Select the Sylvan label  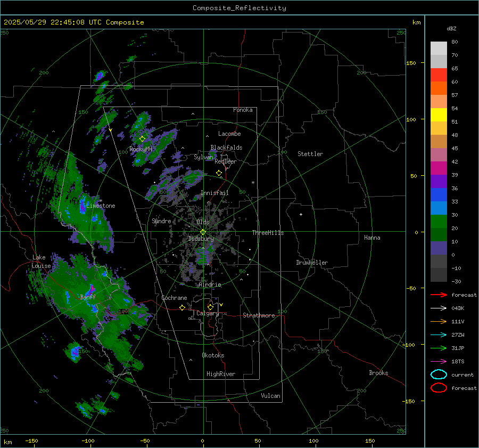coord(203,157)
